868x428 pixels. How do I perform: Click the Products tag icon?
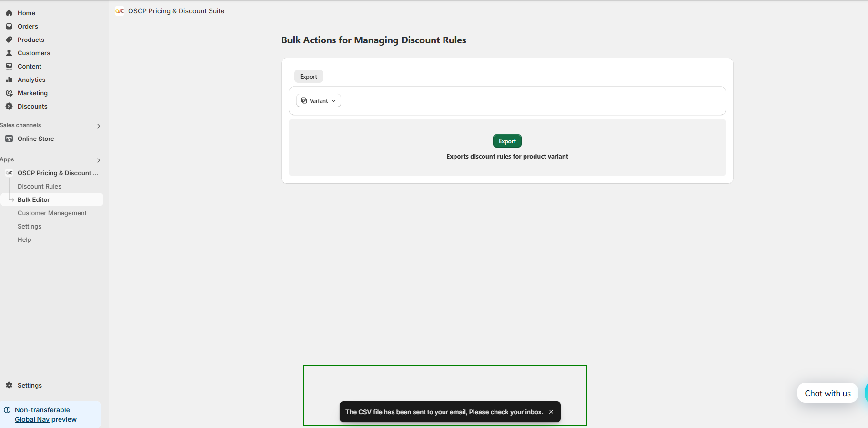pyautogui.click(x=9, y=40)
